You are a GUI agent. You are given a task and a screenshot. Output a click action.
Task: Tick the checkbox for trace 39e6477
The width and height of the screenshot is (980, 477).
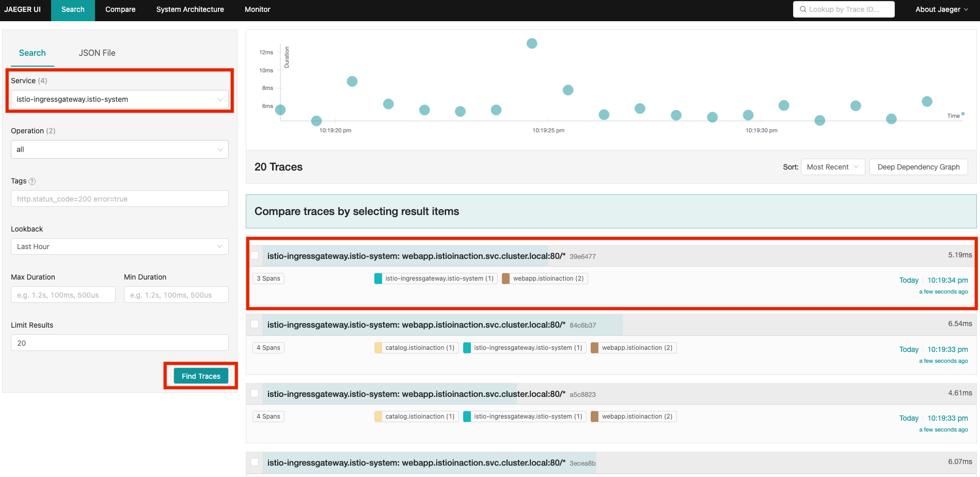click(x=255, y=255)
